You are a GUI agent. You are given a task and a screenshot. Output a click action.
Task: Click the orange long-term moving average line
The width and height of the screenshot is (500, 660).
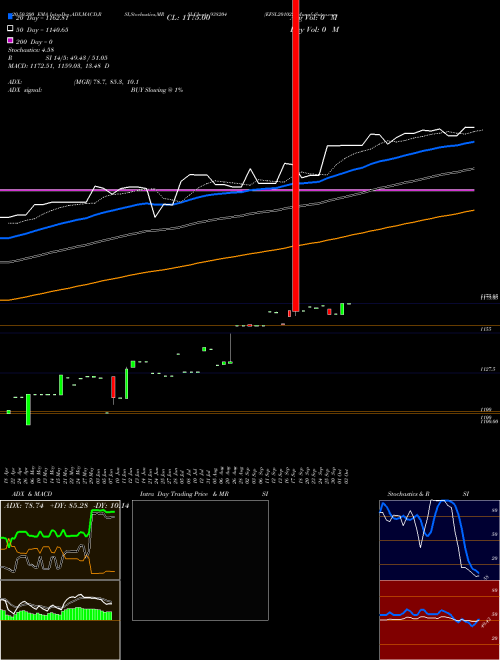pyautogui.click(x=237, y=255)
